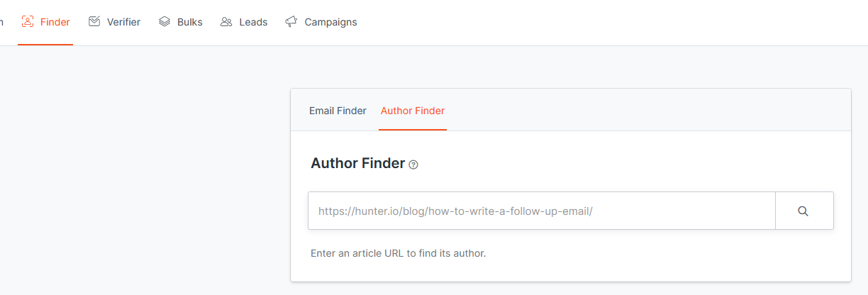Open the Finder section label
Viewport: 868px width, 295px height.
point(55,22)
